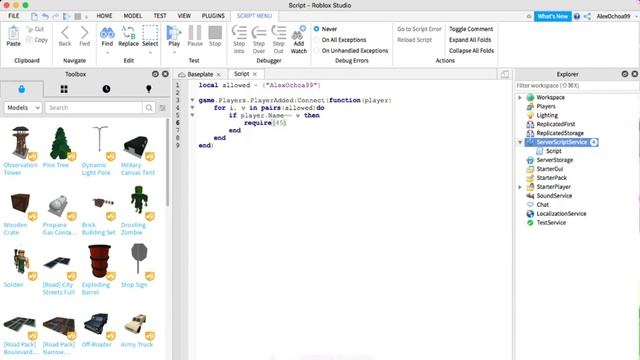Screen dimensions: 640x360
Task: Open dropdown arrow under Play
Action: (174, 53)
